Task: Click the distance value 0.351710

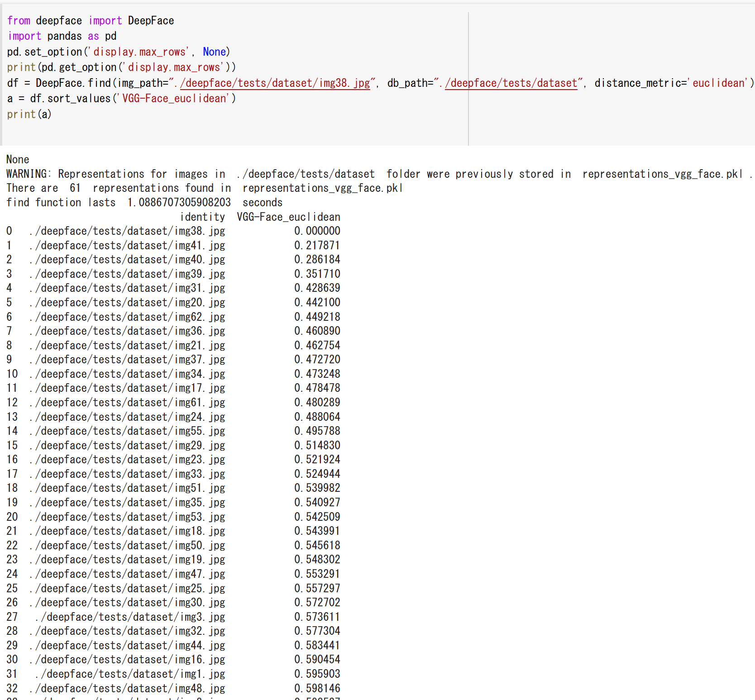Action: [x=317, y=274]
